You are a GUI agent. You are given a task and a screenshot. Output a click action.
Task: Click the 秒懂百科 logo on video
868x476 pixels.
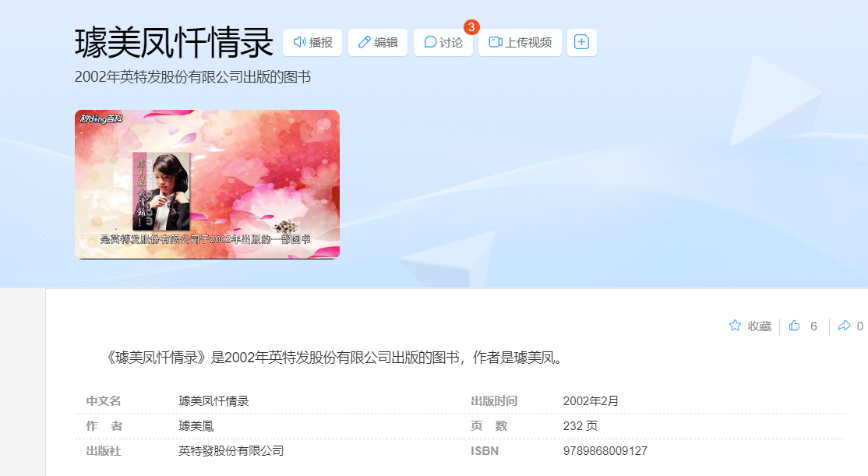(x=101, y=118)
